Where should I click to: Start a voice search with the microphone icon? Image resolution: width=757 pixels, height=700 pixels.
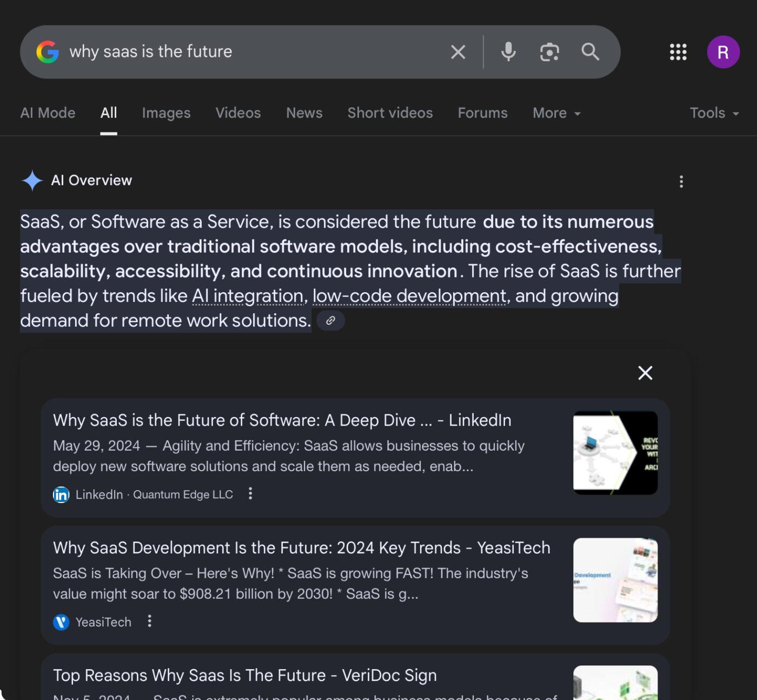click(x=507, y=52)
